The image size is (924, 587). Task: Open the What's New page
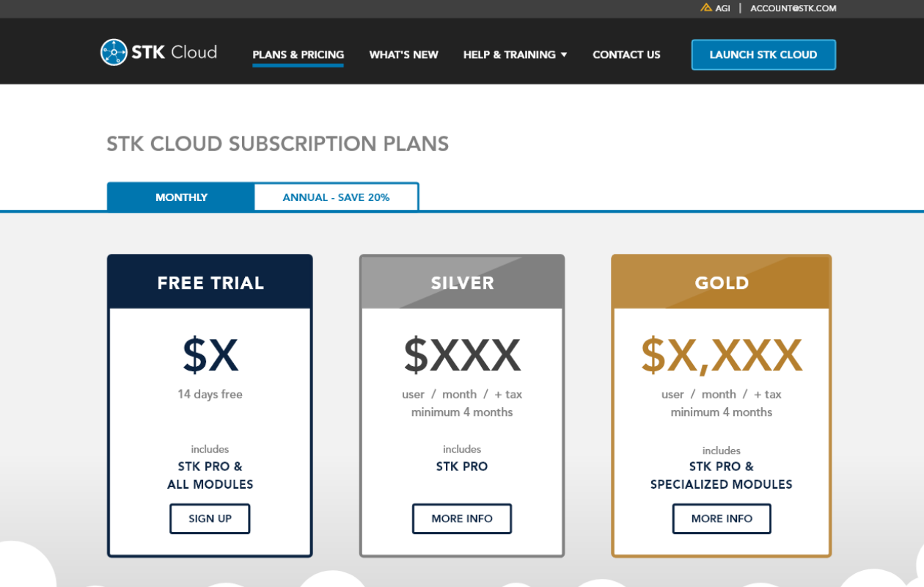pos(403,54)
